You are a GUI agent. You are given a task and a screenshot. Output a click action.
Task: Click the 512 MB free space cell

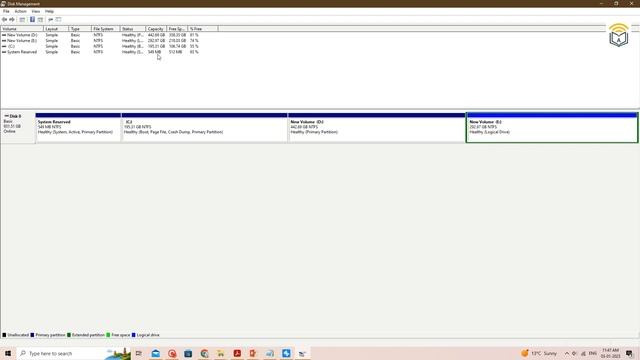[176, 52]
